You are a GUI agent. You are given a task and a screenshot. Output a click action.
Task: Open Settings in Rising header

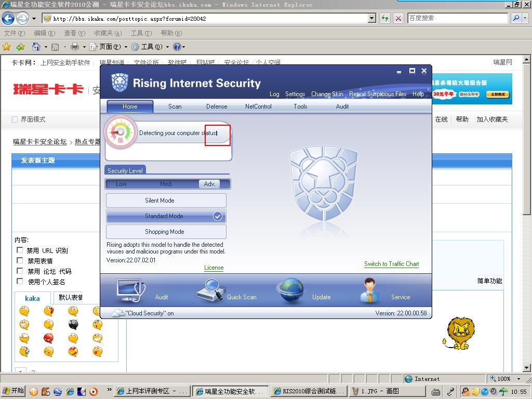[295, 94]
